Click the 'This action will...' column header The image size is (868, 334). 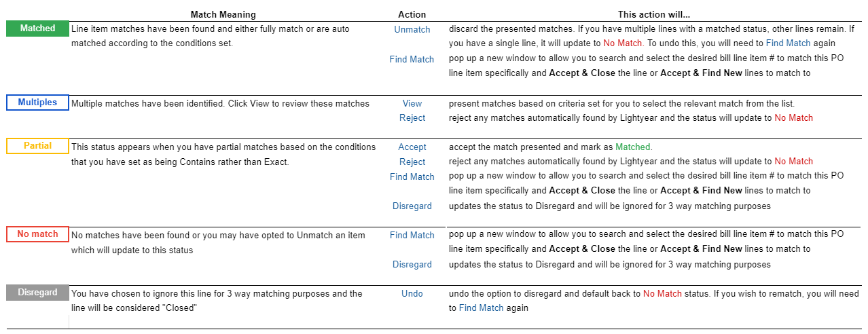coord(654,14)
